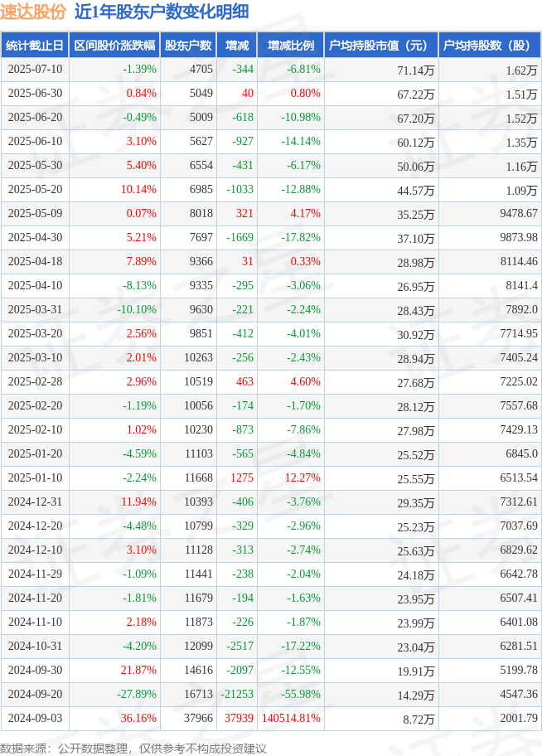Click the price change value 21.87%

138,670
